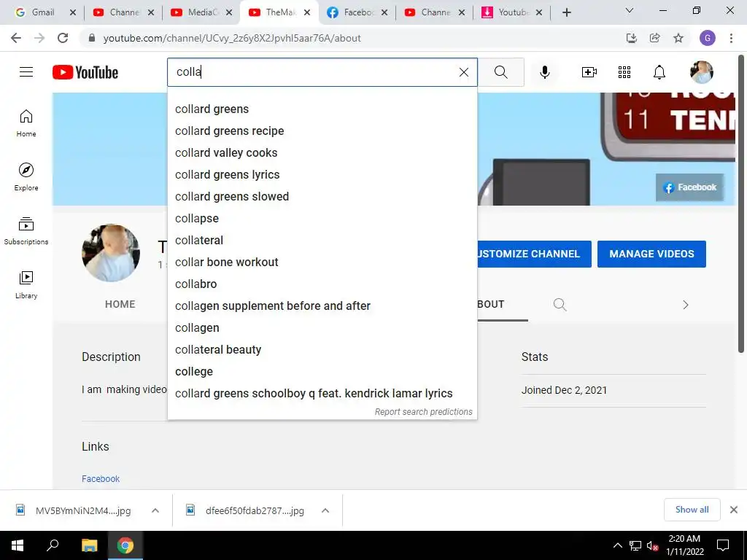Open the MV5BYmNiN2M4 jpg download
This screenshot has height=560, width=747.
83,510
